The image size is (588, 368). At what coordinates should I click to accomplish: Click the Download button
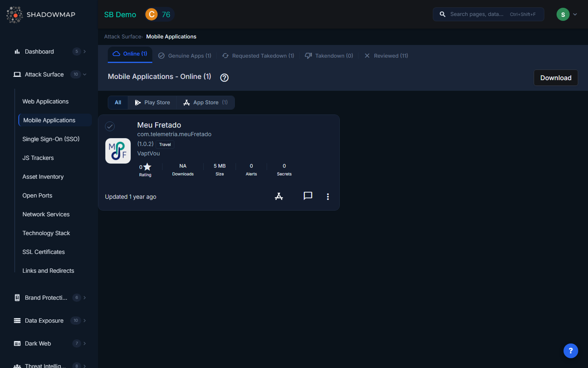555,78
